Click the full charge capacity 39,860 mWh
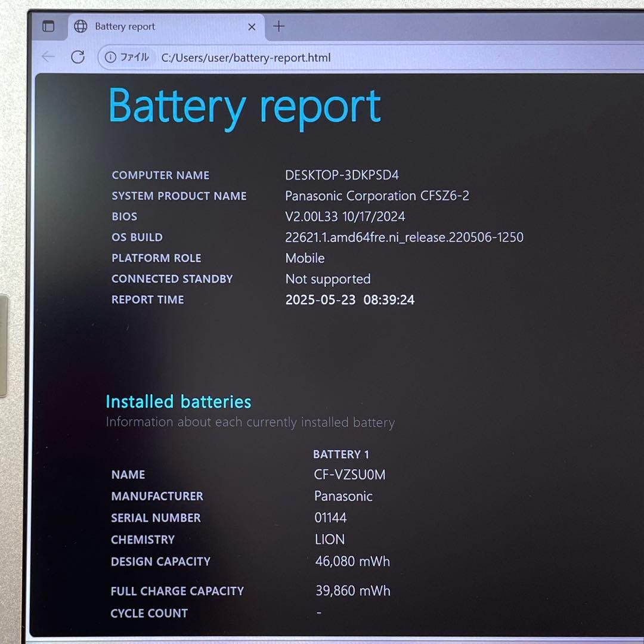 click(x=352, y=591)
